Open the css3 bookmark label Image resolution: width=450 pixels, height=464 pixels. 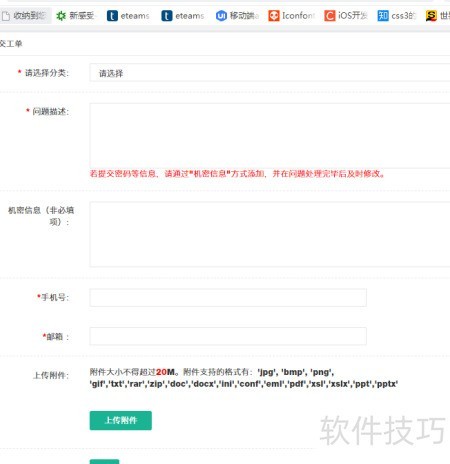pyautogui.click(x=403, y=16)
